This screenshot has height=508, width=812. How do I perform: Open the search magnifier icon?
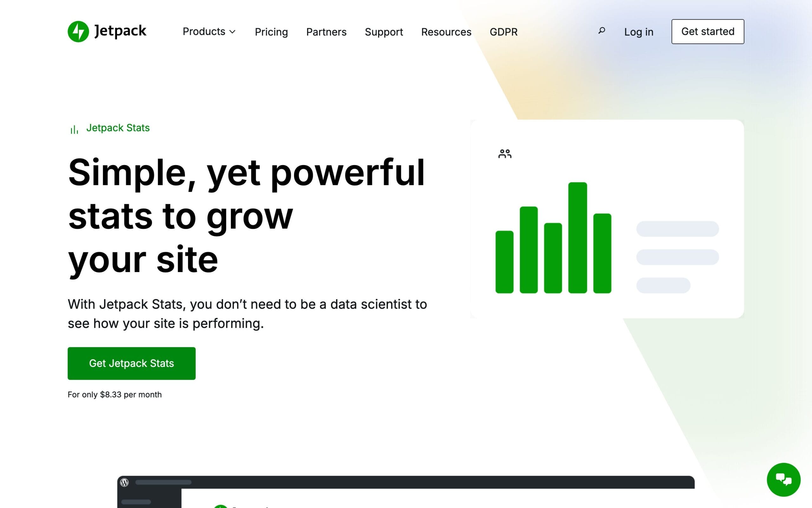tap(602, 31)
